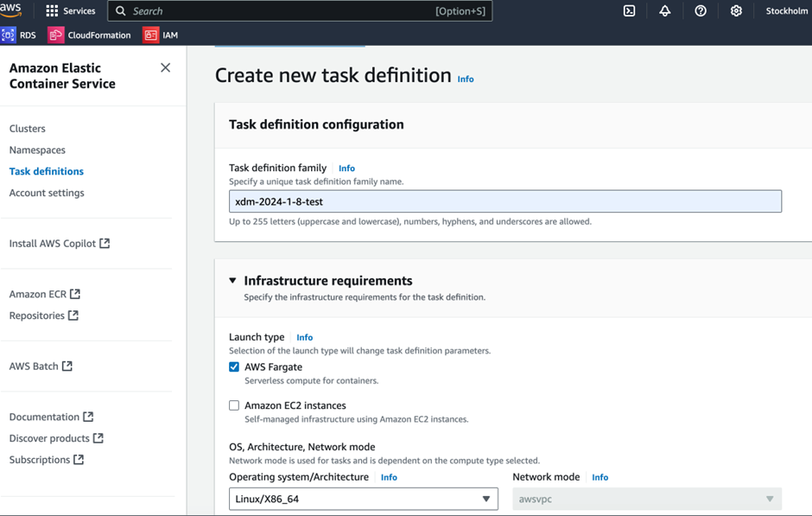This screenshot has height=516, width=812.
Task: Click external link icon beside Repositories
Action: 73,315
